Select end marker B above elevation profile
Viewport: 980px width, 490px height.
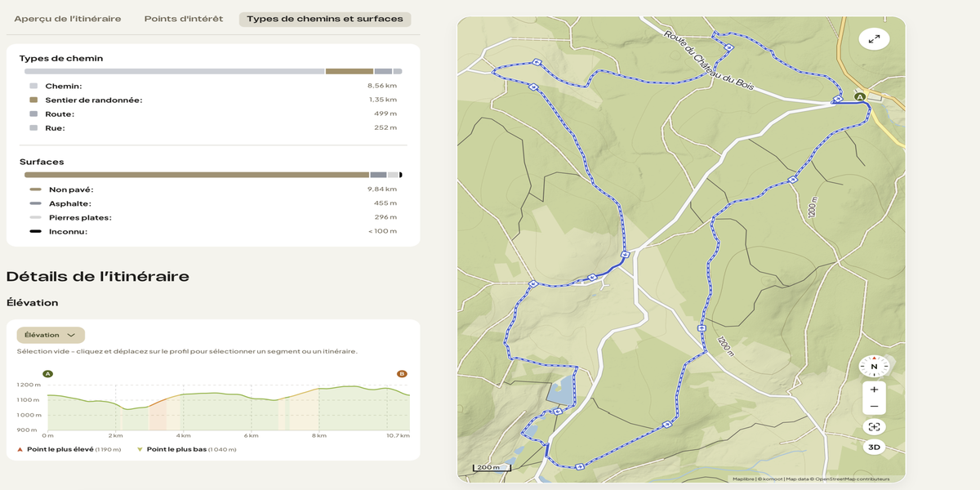[x=402, y=374]
